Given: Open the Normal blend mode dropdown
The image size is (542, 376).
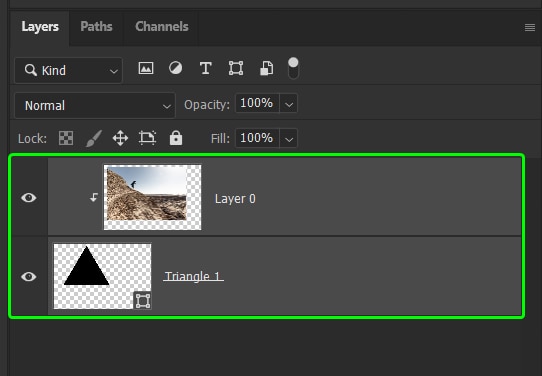Looking at the screenshot, I should [95, 105].
